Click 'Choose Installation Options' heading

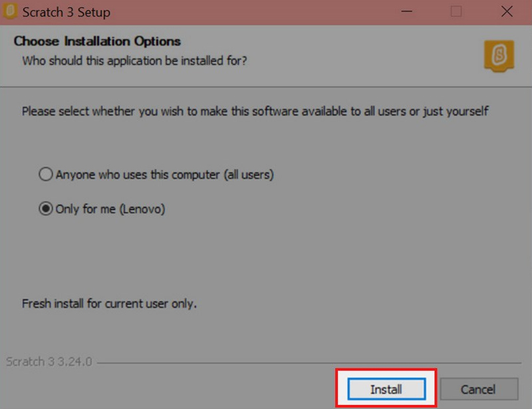[x=97, y=41]
